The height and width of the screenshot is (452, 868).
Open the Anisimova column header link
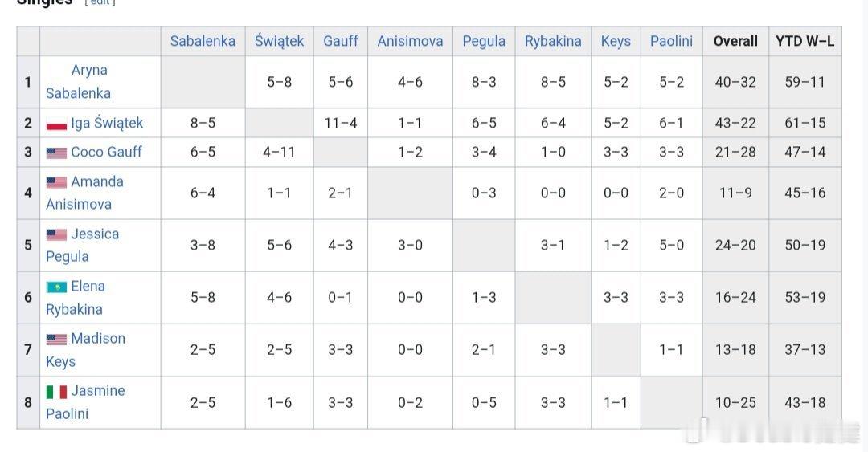410,41
